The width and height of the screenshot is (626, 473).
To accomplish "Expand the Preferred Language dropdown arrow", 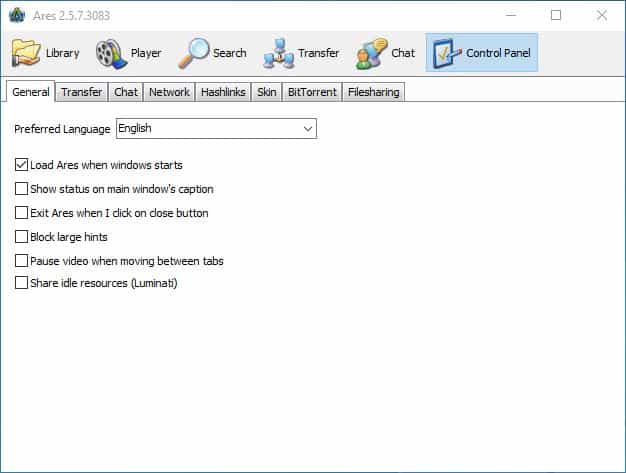I will click(x=307, y=129).
